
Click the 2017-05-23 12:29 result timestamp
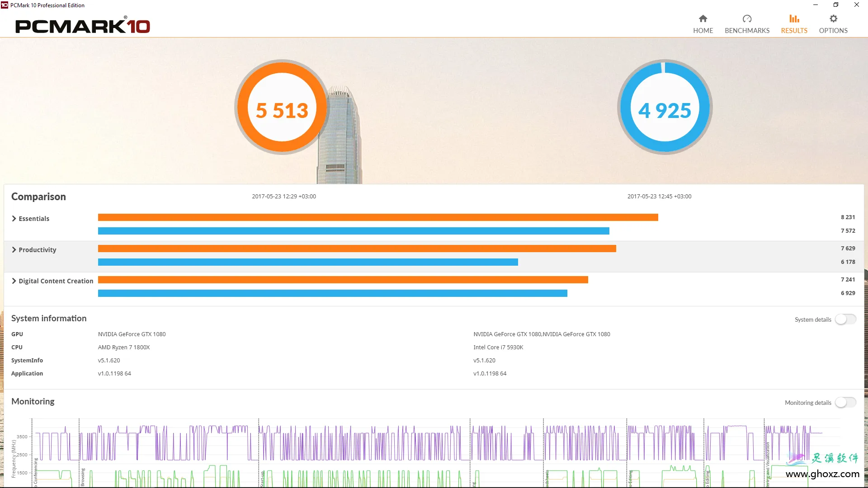click(x=284, y=197)
